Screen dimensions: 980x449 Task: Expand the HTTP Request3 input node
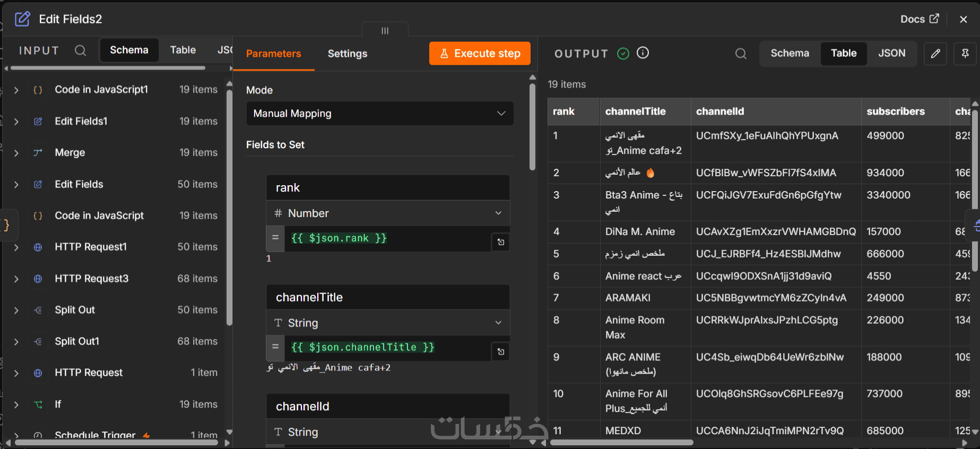[x=16, y=279]
